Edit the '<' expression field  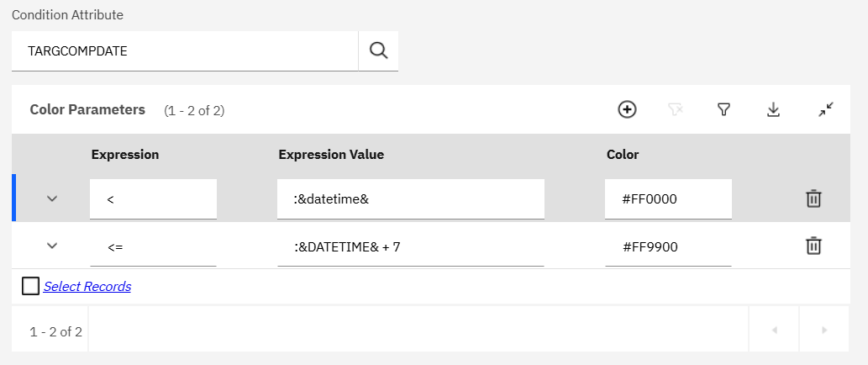[x=153, y=199]
